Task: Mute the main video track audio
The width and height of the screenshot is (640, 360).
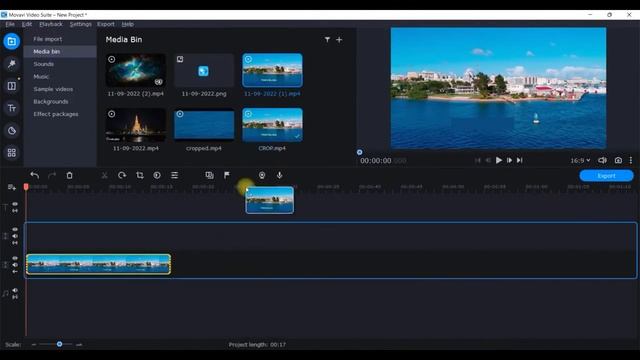Action: (15, 265)
